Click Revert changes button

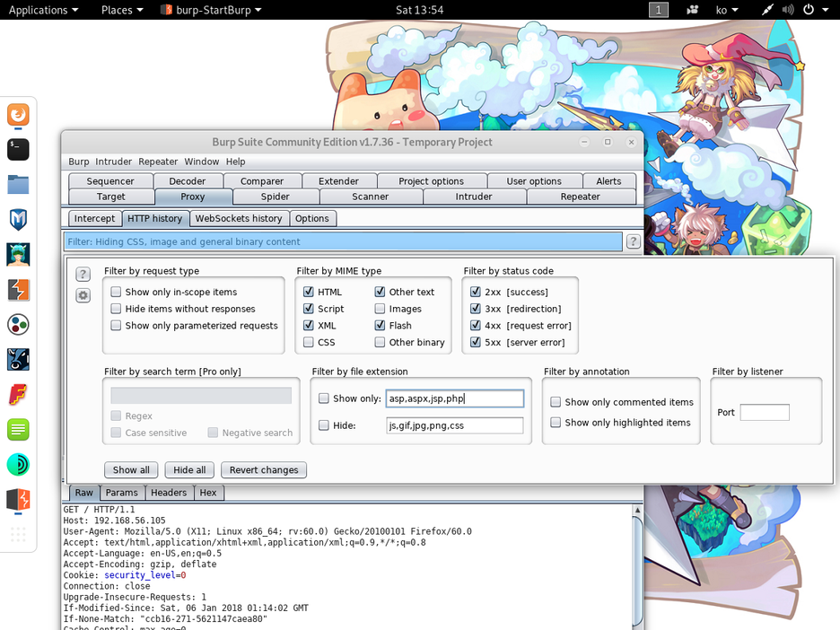[264, 470]
